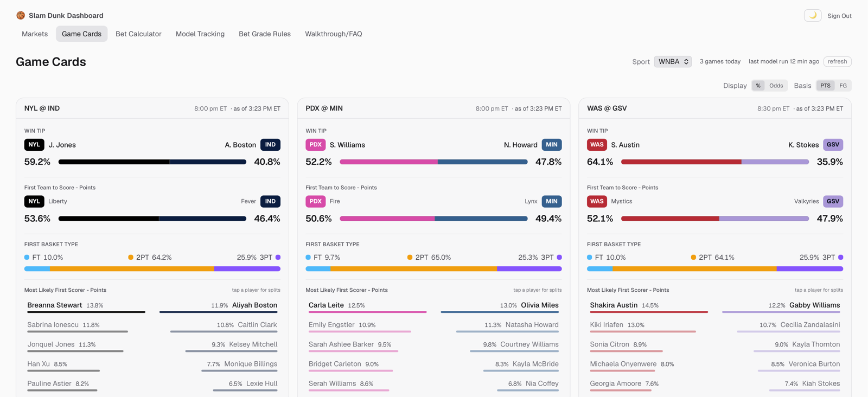Click the refresh button
Image resolution: width=868 pixels, height=397 pixels.
tap(837, 61)
